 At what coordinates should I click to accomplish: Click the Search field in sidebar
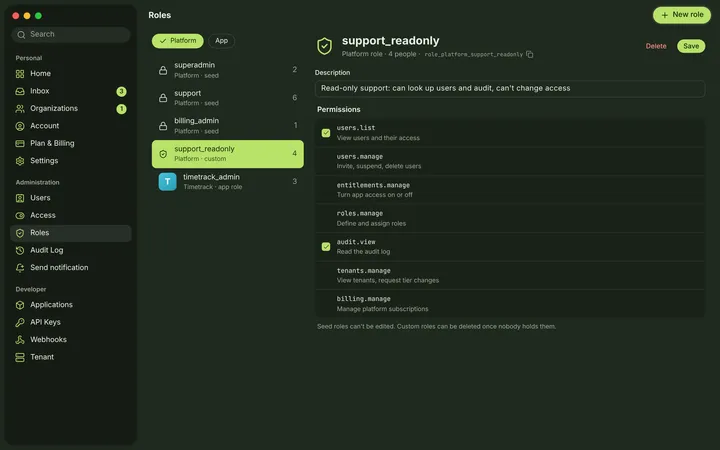(71, 34)
